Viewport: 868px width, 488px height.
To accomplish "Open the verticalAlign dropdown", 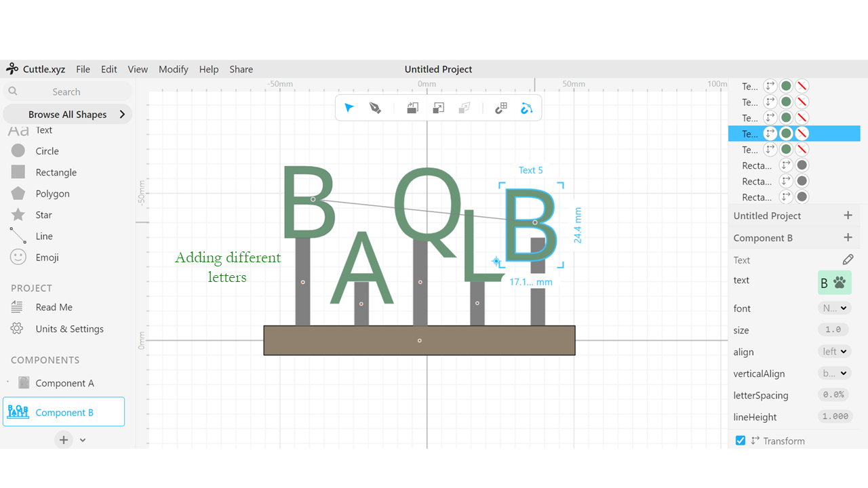I will point(834,373).
